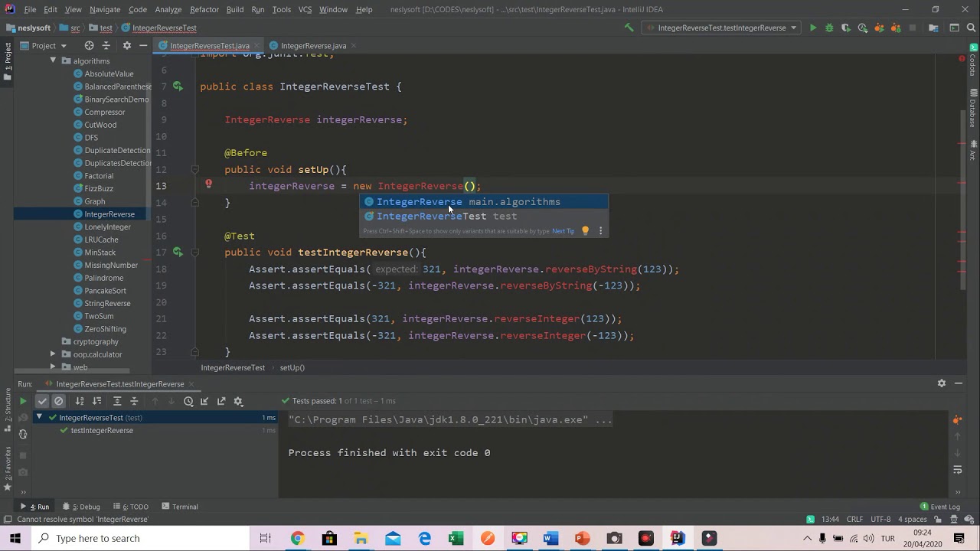The width and height of the screenshot is (980, 551).
Task: Sort tests by duration
Action: [x=96, y=401]
